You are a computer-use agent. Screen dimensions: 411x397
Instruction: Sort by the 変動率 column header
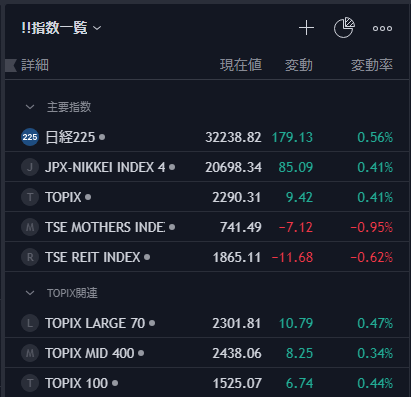[x=372, y=65]
